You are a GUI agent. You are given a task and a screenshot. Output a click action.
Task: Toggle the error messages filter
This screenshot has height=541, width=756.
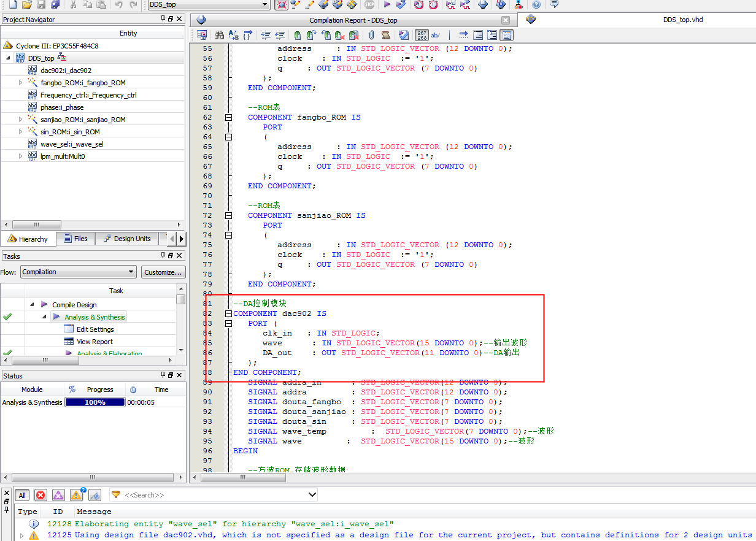(x=40, y=495)
